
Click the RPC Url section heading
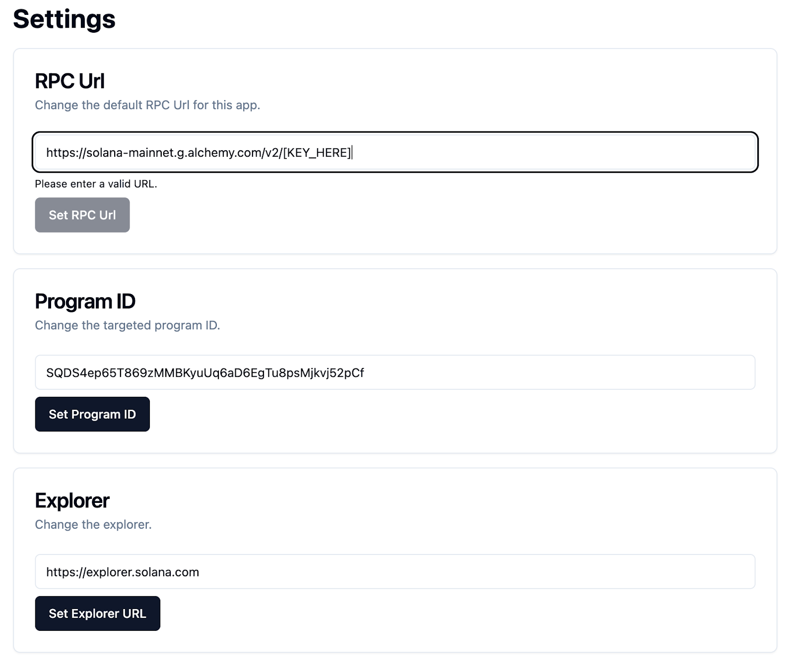pos(69,81)
